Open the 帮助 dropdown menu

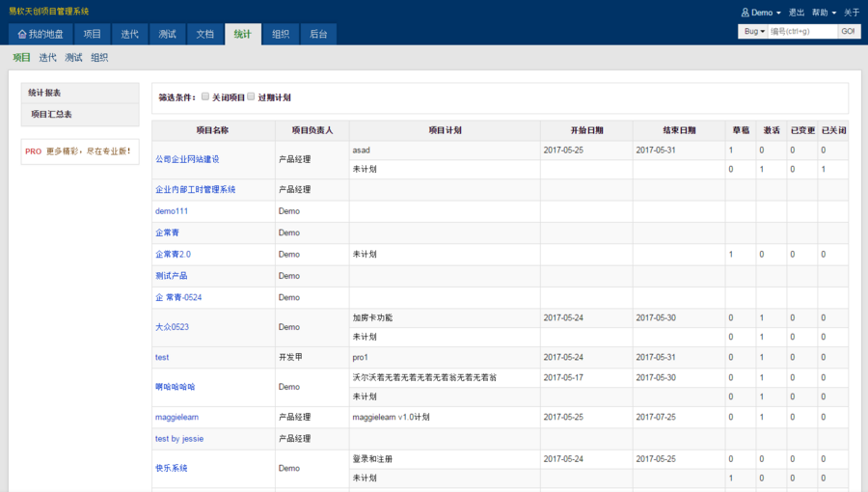[x=823, y=13]
